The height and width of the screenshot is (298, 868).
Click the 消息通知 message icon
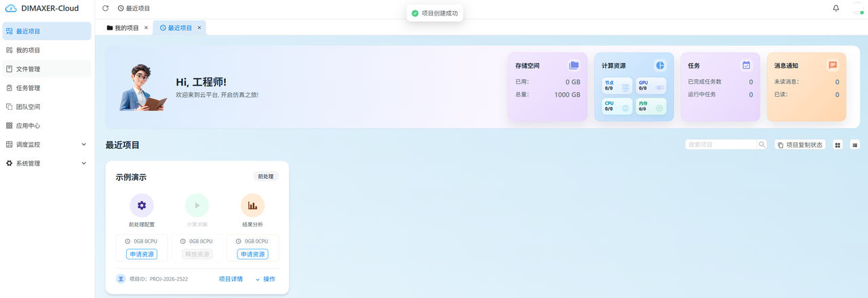833,65
